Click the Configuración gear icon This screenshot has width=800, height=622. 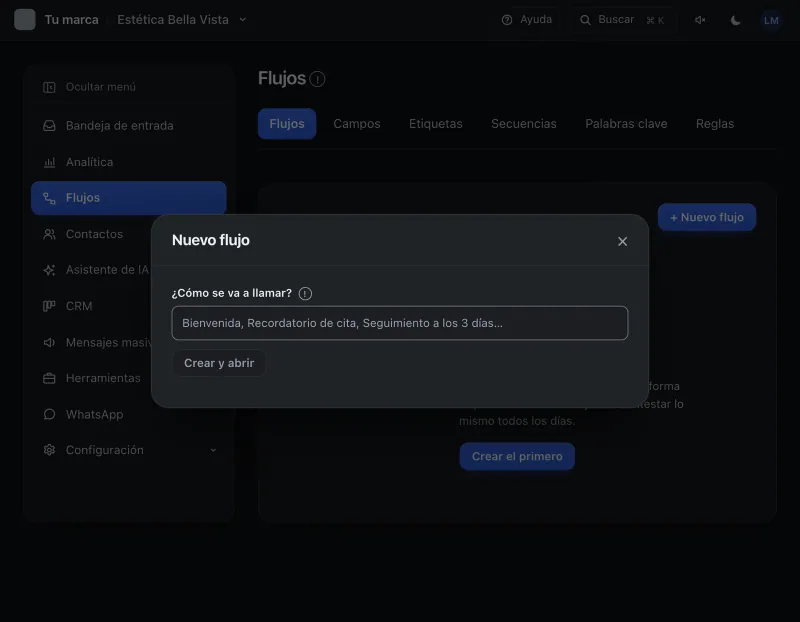point(49,450)
